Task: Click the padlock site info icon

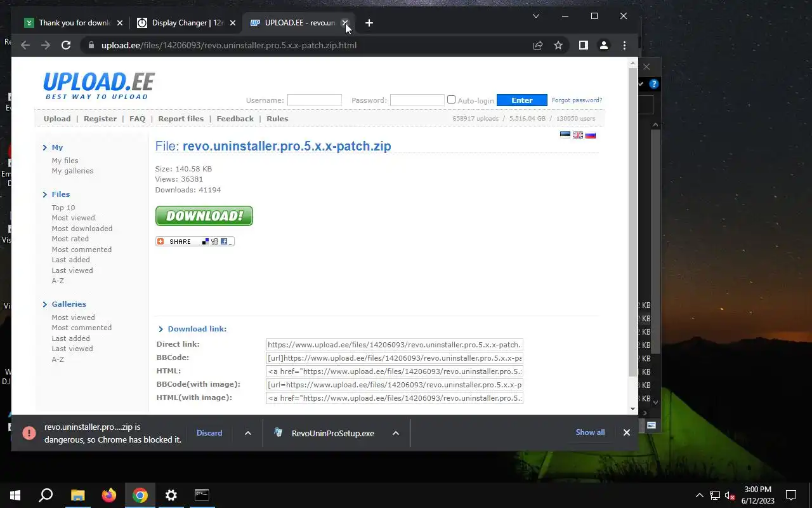Action: 91,45
